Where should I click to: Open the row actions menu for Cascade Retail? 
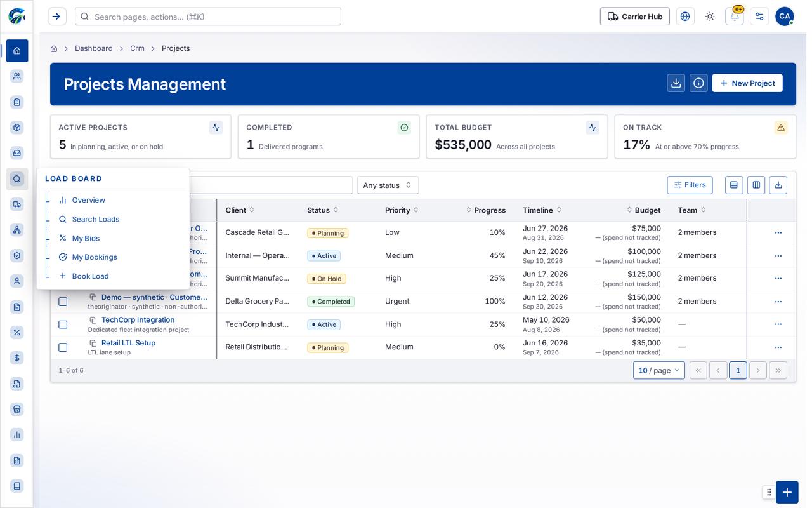(778, 233)
